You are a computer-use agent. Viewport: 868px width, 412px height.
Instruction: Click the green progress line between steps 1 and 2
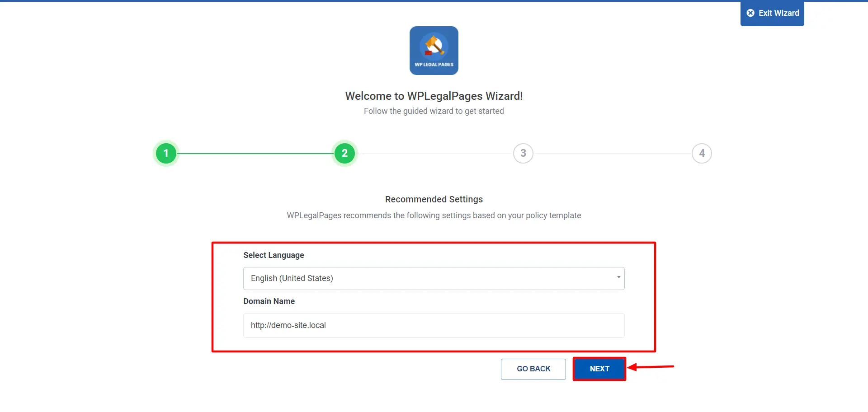[255, 154]
